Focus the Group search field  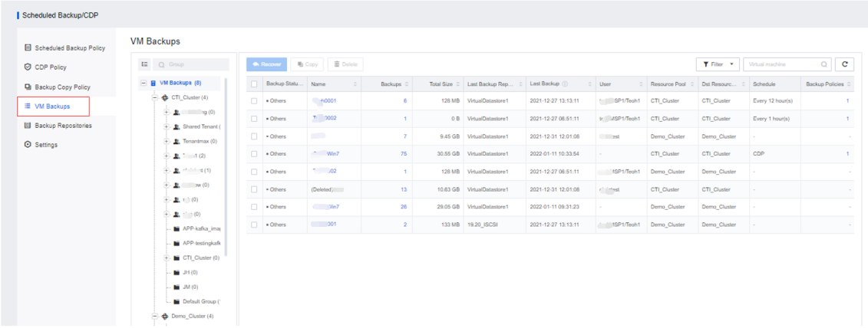coord(191,64)
